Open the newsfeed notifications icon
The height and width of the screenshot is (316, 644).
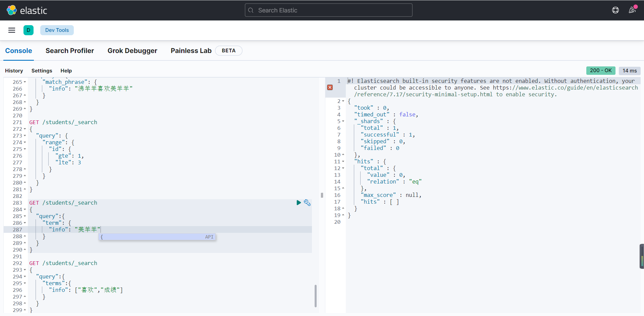632,10
